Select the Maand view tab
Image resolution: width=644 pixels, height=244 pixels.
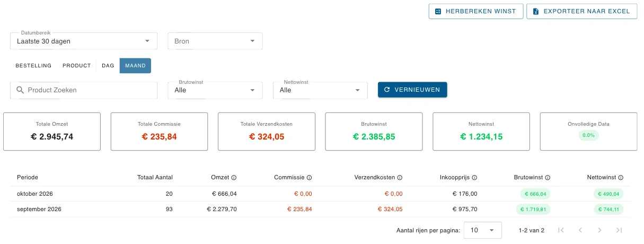tap(135, 66)
